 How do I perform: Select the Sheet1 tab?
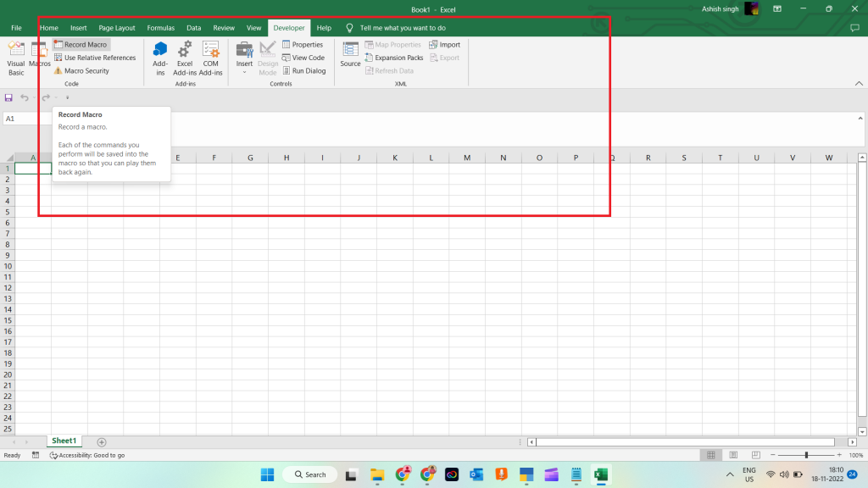coord(64,441)
